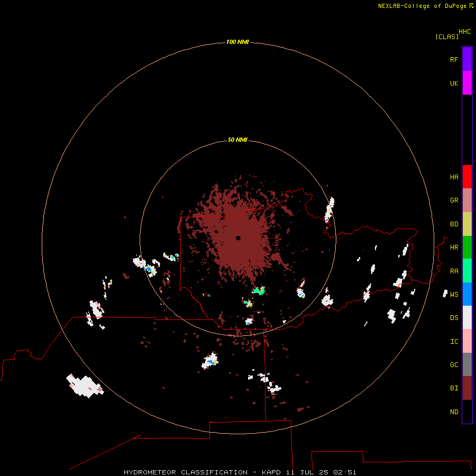Screen dimensions: 476x476
Task: Click the RA light-green legend swatch
Action: 467,271
